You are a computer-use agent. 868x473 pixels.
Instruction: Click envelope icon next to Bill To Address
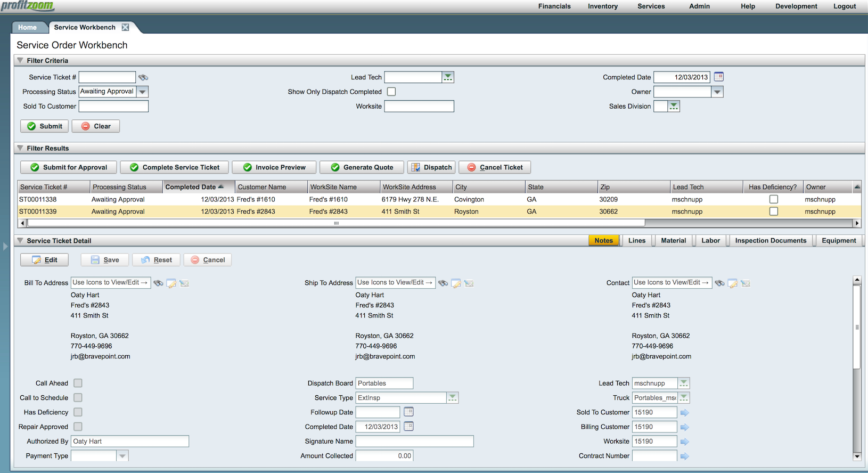pyautogui.click(x=184, y=283)
